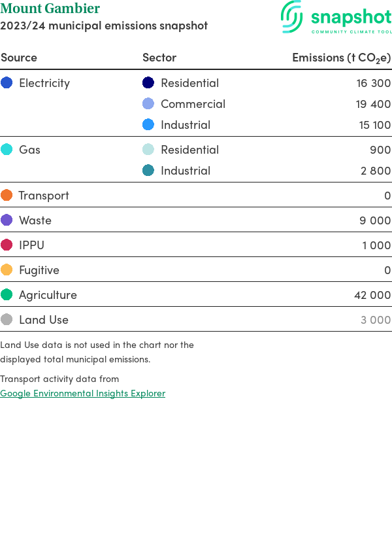The width and height of the screenshot is (392, 556).
Task: Open Google Environmental Insights Explorer link
Action: 83,393
